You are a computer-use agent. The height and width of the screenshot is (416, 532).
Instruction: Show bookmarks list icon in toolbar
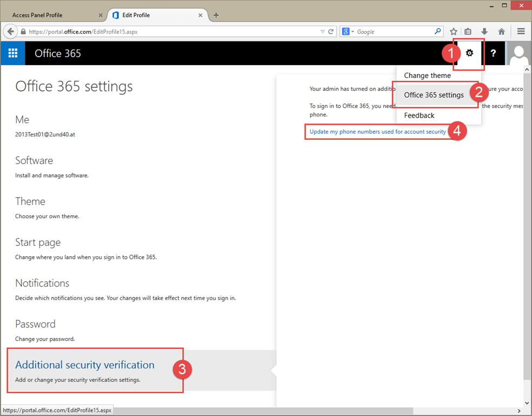[x=468, y=31]
